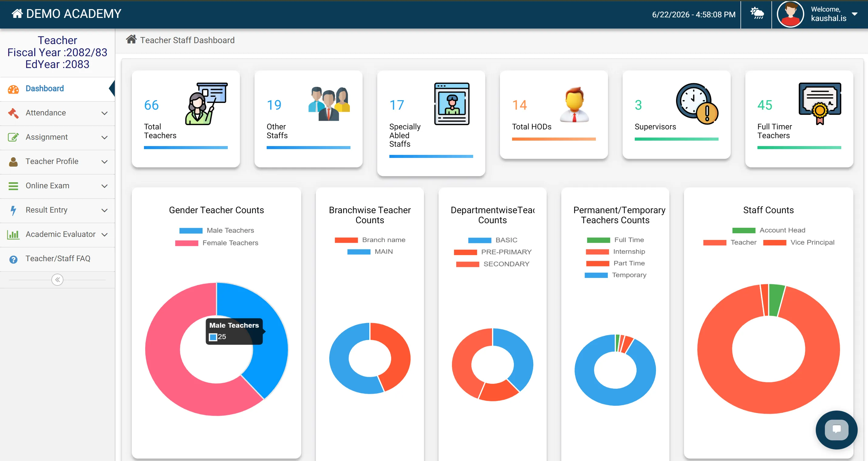Click the user avatar picture
868x461 pixels.
click(790, 14)
